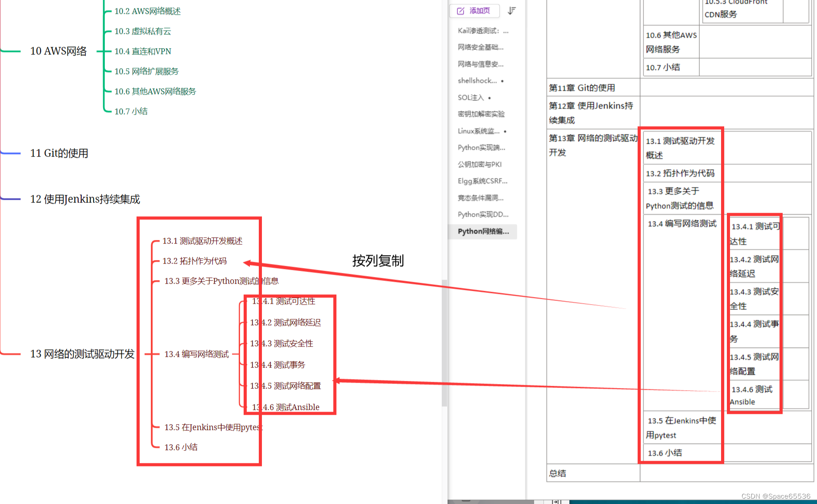Select mind map node 13.4.2 测试网络延迟
Image resolution: width=817 pixels, height=504 pixels.
285,322
